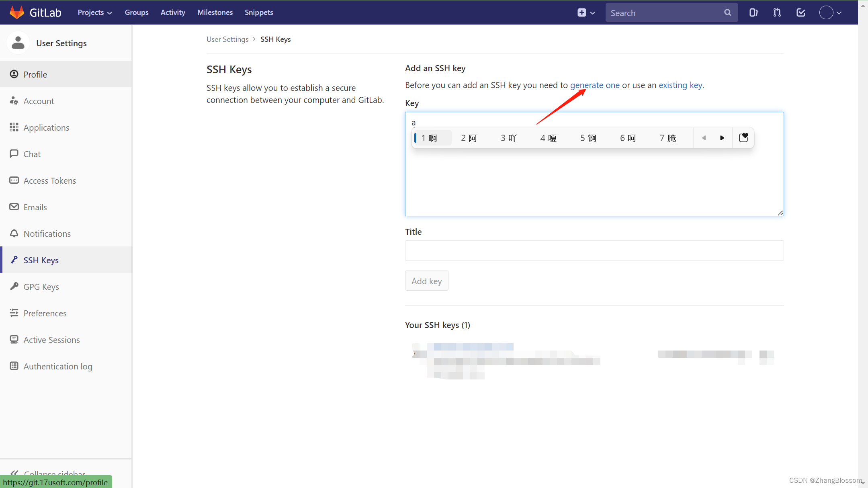868x488 pixels.
Task: Choose IME candidate 5 锕
Action: (x=588, y=138)
